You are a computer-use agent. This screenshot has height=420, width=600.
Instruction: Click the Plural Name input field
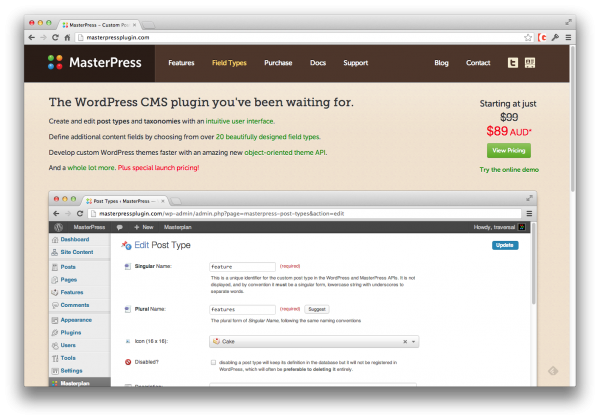coord(242,309)
